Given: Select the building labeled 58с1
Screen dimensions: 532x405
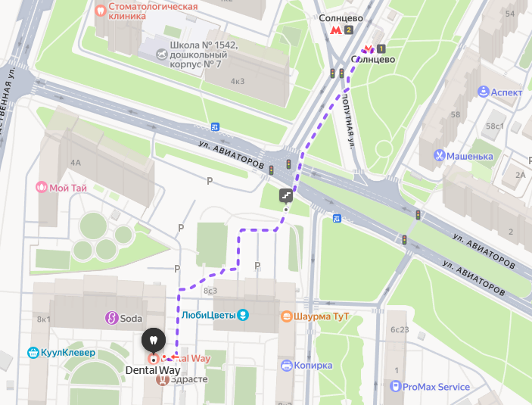Looking at the screenshot, I should coord(495,126).
